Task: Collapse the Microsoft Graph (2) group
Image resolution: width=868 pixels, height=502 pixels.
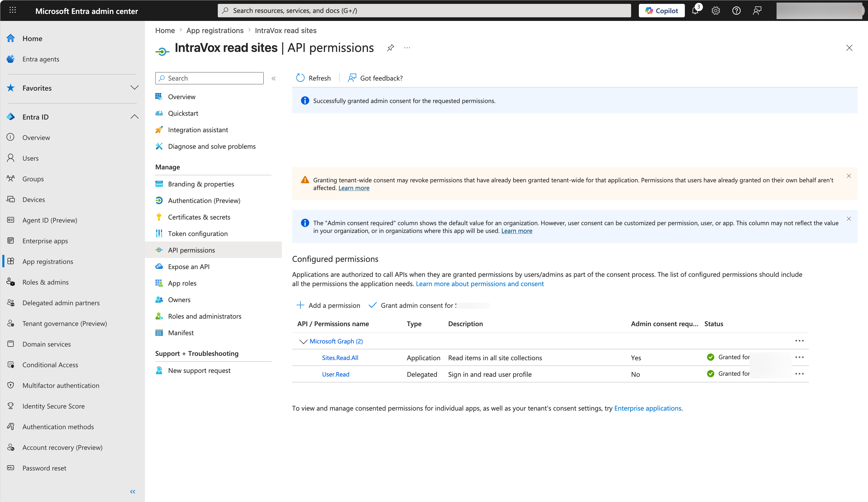Action: click(x=303, y=342)
